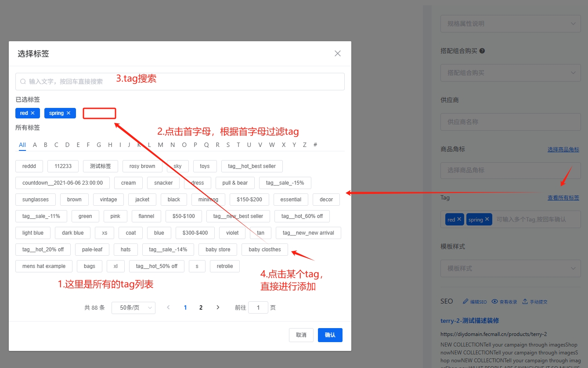Open the 查看所有标签 link
The width and height of the screenshot is (588, 368).
(563, 198)
